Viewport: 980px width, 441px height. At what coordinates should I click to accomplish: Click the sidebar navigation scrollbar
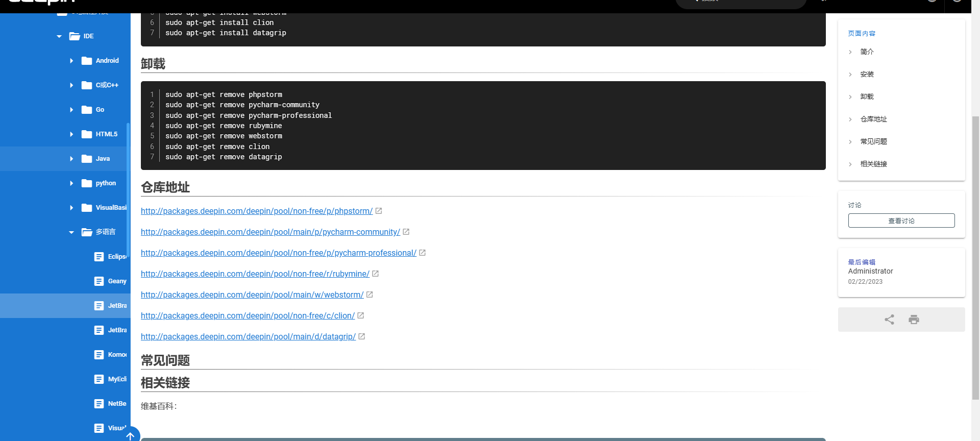tap(128, 190)
